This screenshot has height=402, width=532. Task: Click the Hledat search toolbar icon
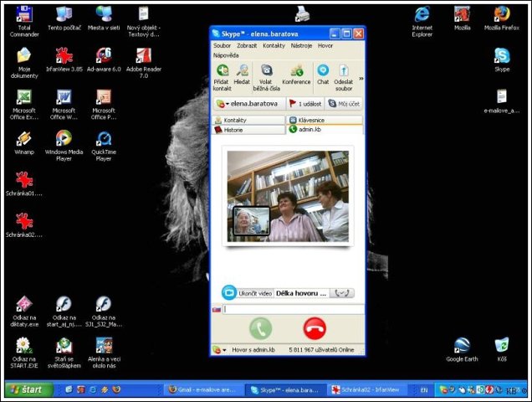(242, 75)
